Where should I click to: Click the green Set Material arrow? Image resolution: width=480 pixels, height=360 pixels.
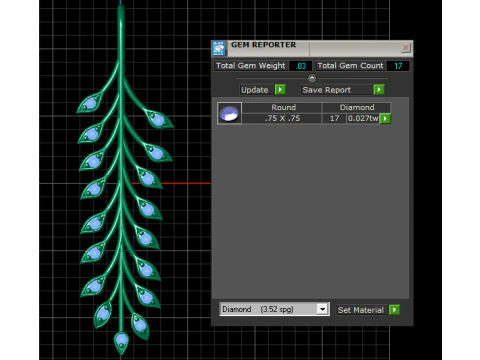(x=394, y=310)
